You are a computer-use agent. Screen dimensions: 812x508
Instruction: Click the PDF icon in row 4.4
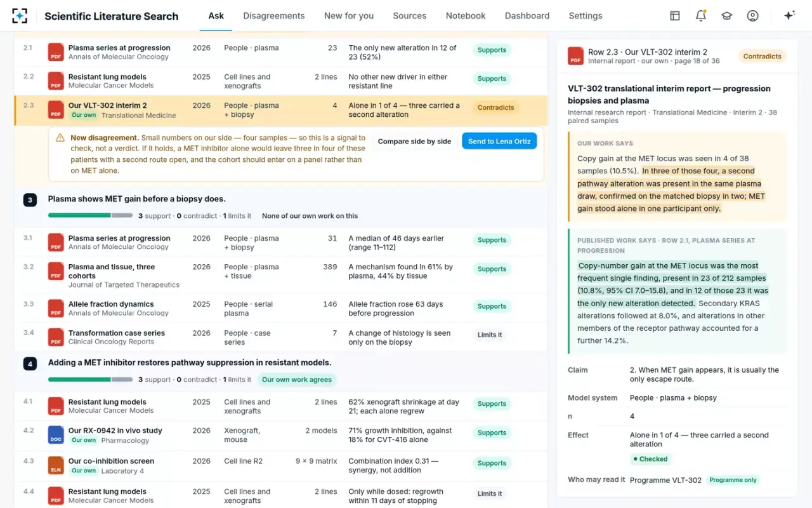(56, 496)
